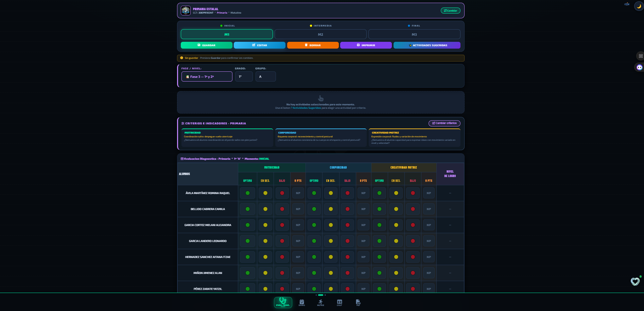Screen dimensions: 644x311
Task: Open the Fase 3 — 1º y 2º dropdown
Action: [207, 76]
